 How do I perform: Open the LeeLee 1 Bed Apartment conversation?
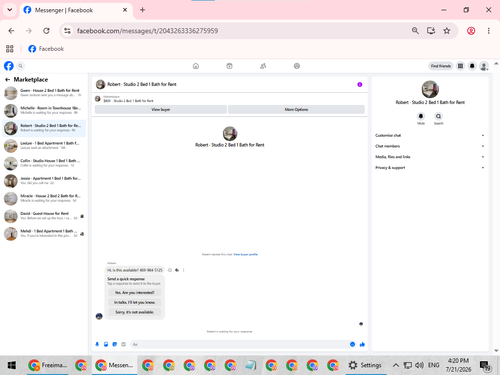click(x=44, y=146)
